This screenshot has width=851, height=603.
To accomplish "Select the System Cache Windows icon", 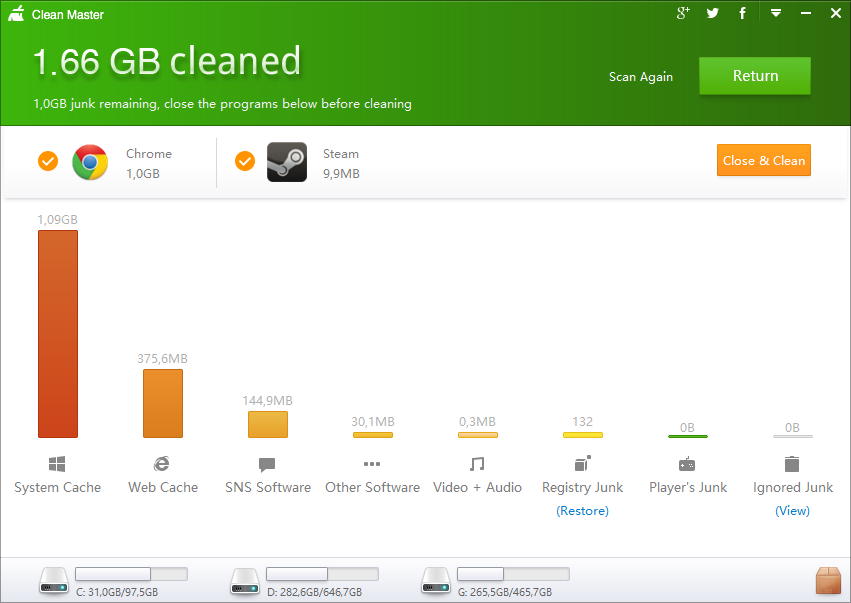I will (57, 464).
